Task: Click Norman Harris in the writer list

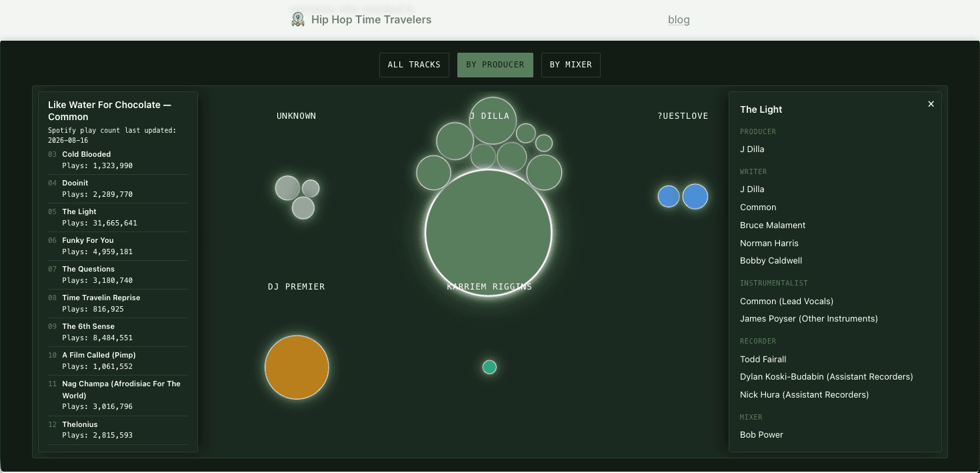Action: pyautogui.click(x=769, y=244)
